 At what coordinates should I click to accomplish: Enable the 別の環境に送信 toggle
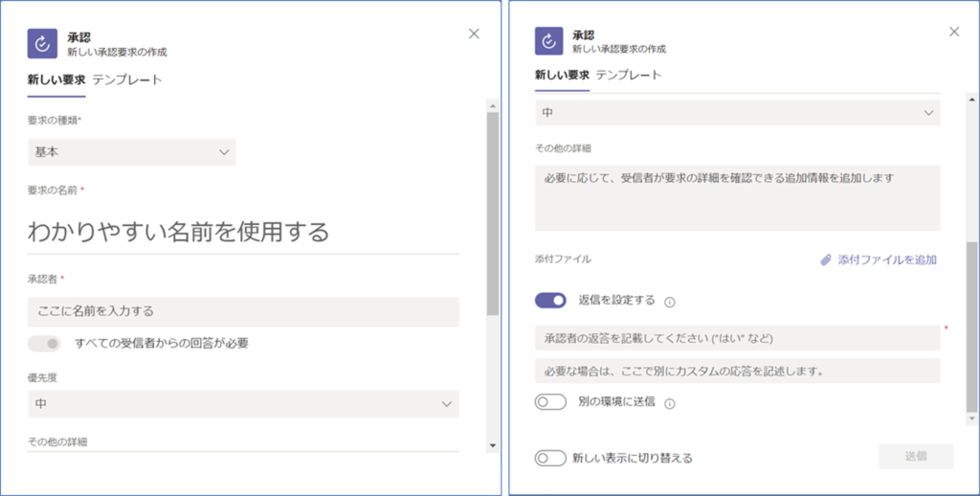(x=550, y=402)
